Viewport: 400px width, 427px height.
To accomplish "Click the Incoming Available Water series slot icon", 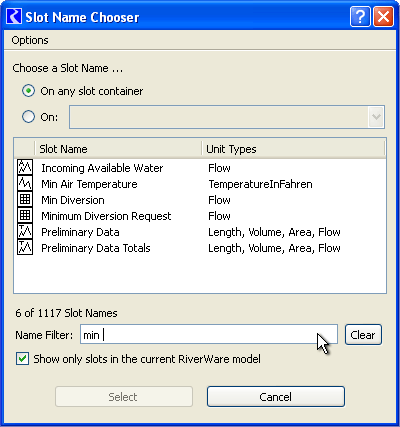I will pos(25,167).
